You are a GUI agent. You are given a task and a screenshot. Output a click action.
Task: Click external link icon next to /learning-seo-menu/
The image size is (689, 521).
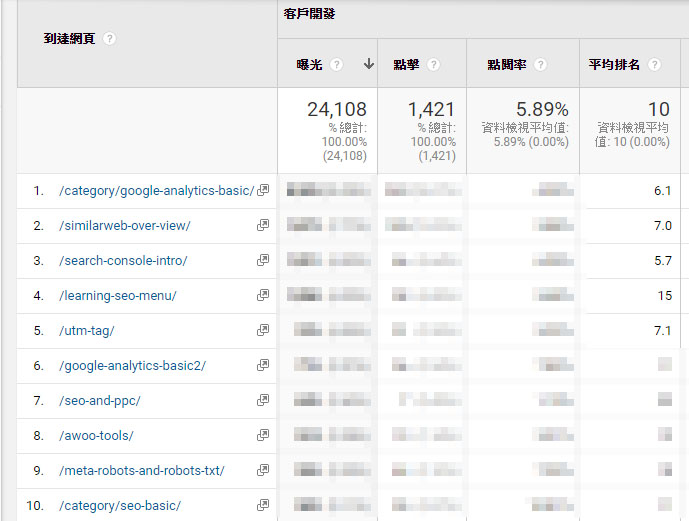263,296
